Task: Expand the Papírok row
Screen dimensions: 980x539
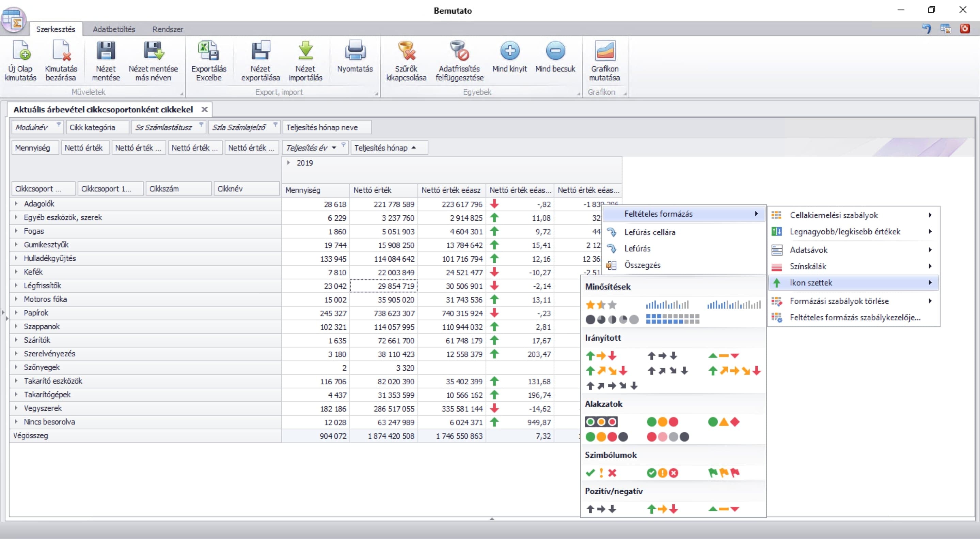Action: (x=16, y=312)
